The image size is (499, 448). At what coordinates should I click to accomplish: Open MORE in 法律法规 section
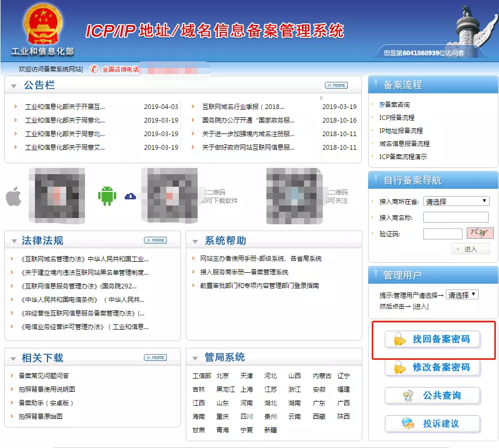(155, 240)
